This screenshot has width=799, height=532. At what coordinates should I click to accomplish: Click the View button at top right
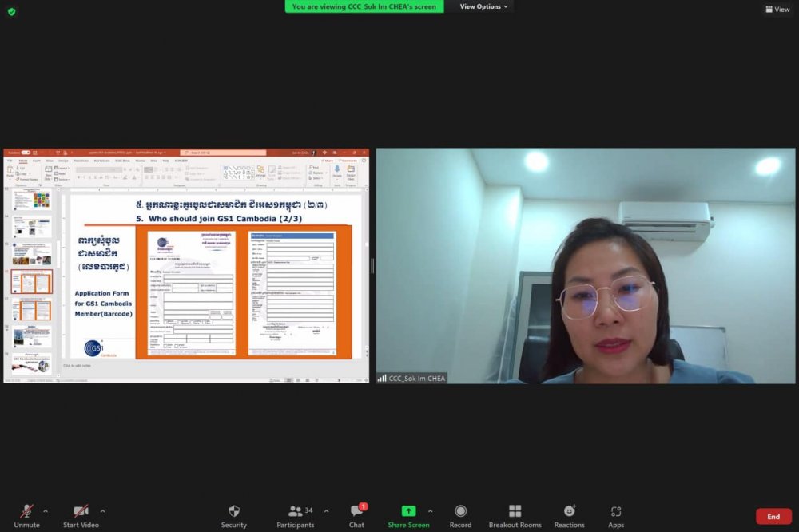click(x=777, y=10)
